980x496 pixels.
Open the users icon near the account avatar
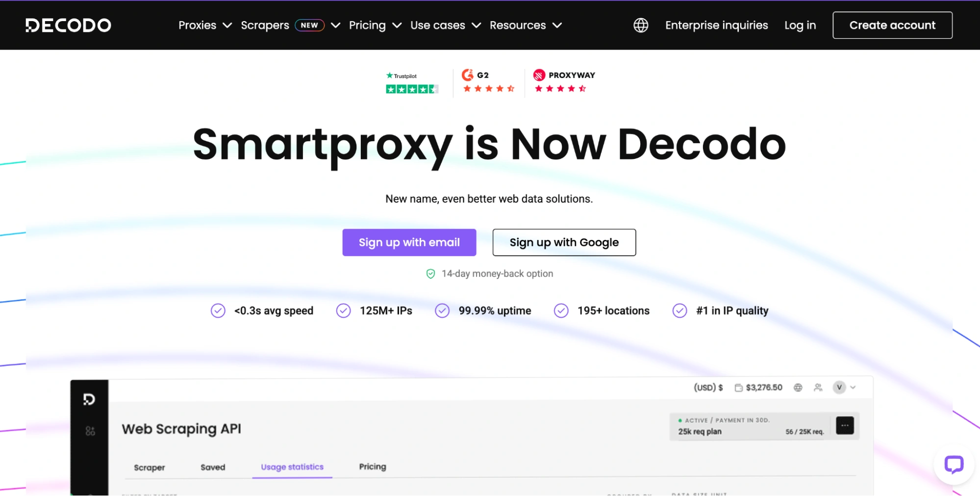point(818,388)
